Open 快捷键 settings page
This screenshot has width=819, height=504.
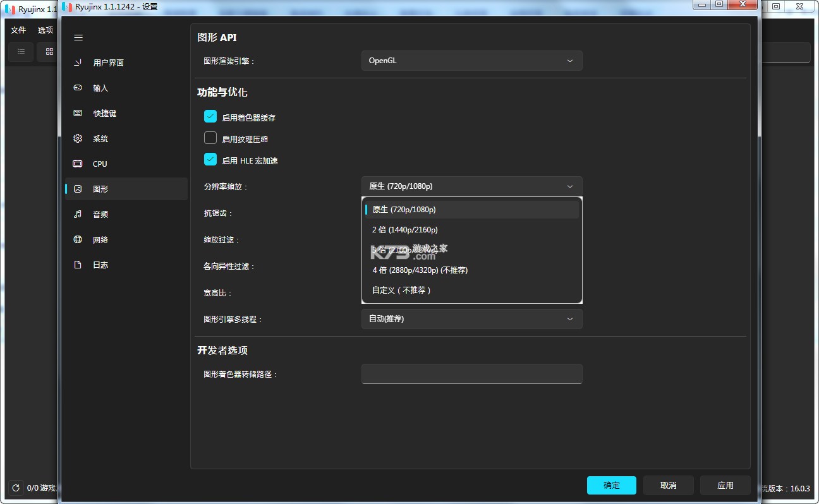(x=126, y=113)
